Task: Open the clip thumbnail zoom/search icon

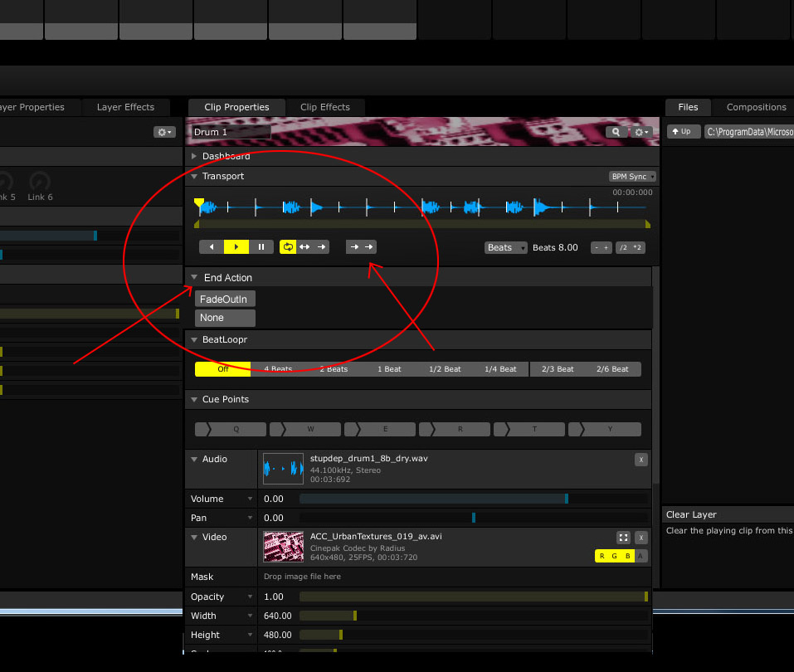Action: click(x=615, y=131)
